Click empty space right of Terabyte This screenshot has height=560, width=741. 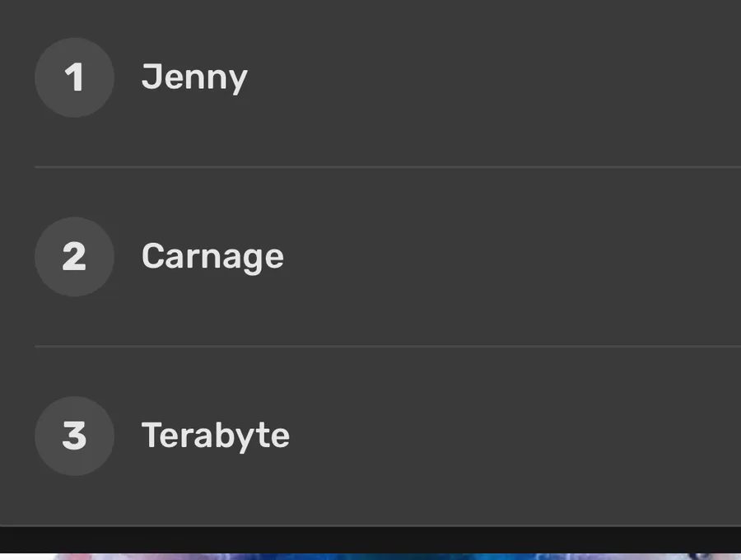click(515, 436)
